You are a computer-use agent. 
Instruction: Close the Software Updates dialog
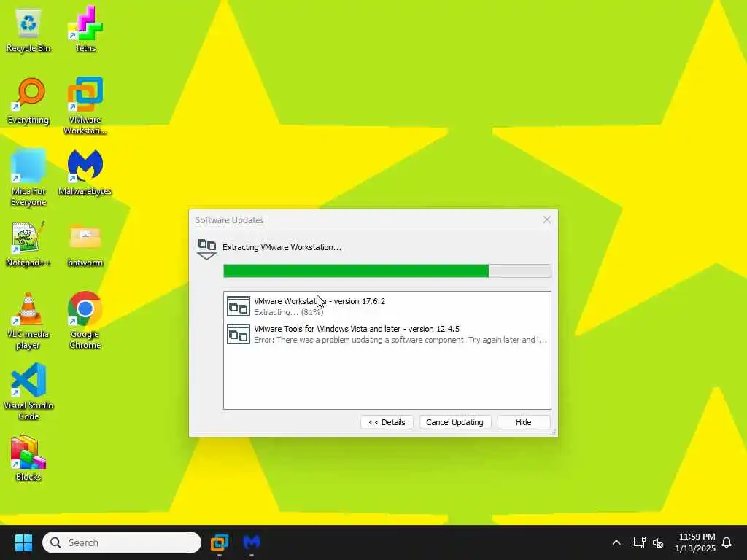(547, 219)
